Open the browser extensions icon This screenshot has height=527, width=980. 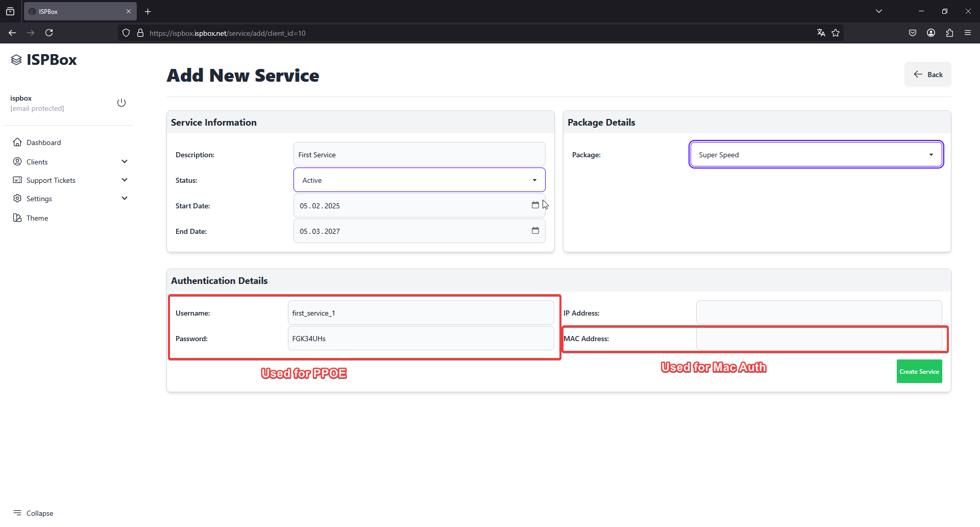coord(949,33)
